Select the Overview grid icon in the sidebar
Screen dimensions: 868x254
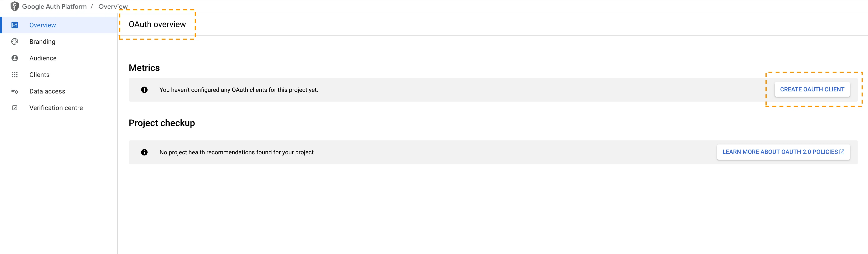pos(15,25)
